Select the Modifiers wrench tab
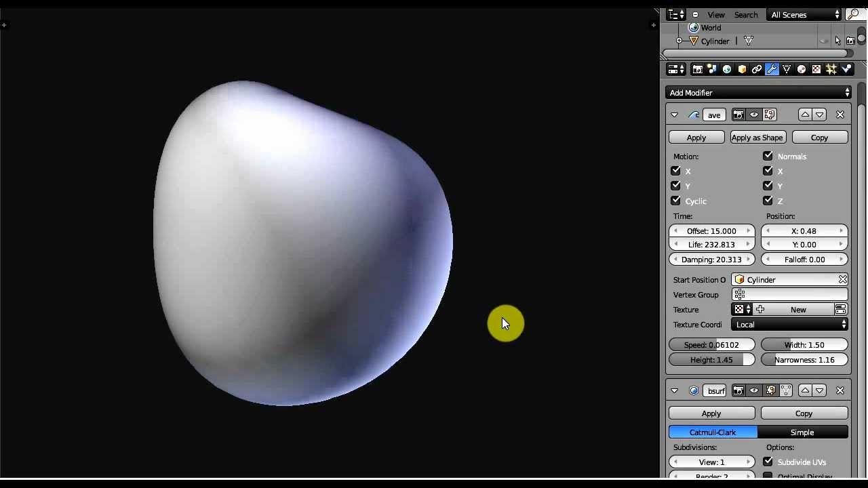 click(x=772, y=69)
